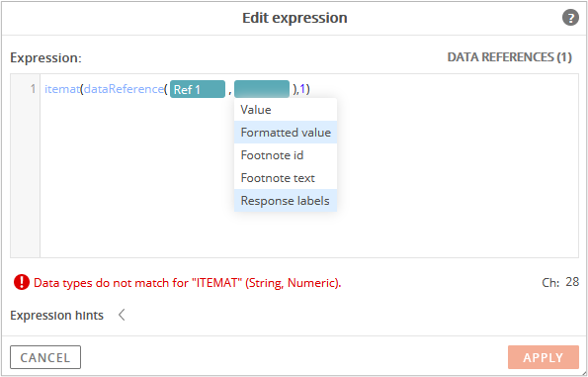The height and width of the screenshot is (377, 588).
Task: Click the red error warning icon
Action: [x=22, y=282]
